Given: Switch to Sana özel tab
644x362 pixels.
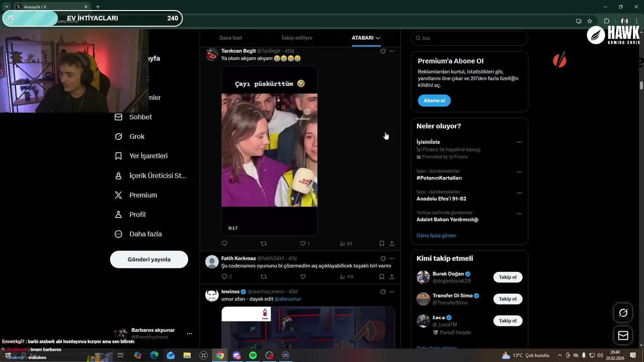Looking at the screenshot, I should click(x=231, y=38).
